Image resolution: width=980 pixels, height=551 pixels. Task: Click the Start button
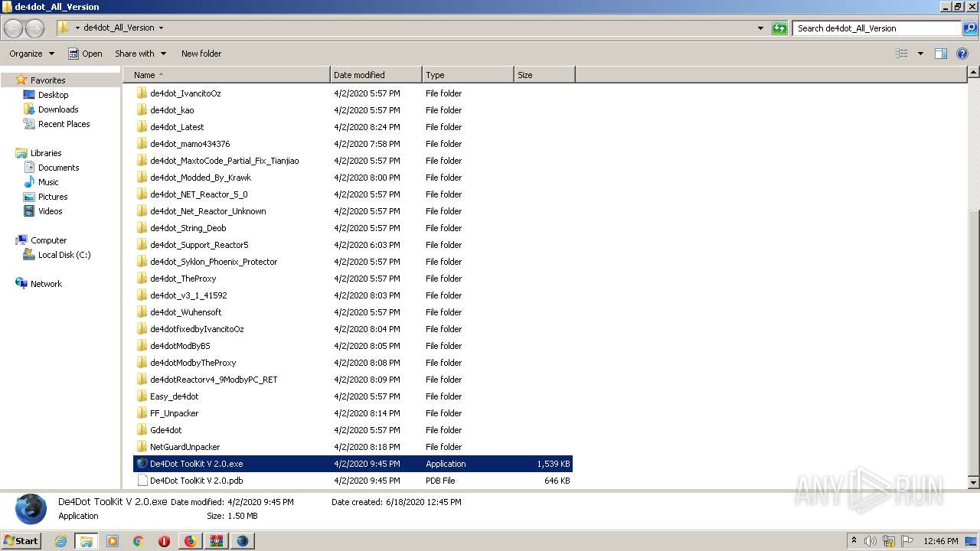point(21,541)
